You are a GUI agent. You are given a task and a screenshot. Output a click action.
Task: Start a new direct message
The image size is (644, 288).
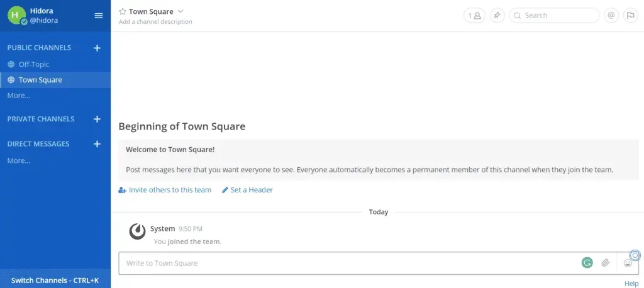97,144
